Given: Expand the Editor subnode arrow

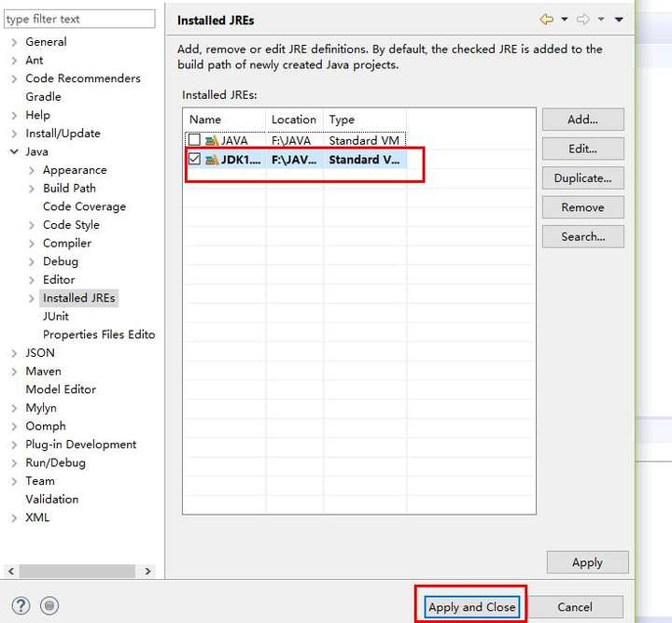Looking at the screenshot, I should coord(32,280).
